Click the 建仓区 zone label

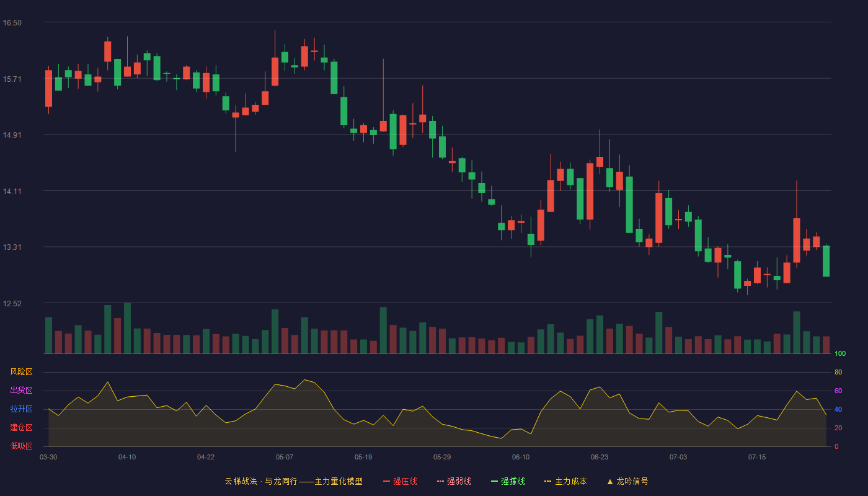(x=21, y=428)
